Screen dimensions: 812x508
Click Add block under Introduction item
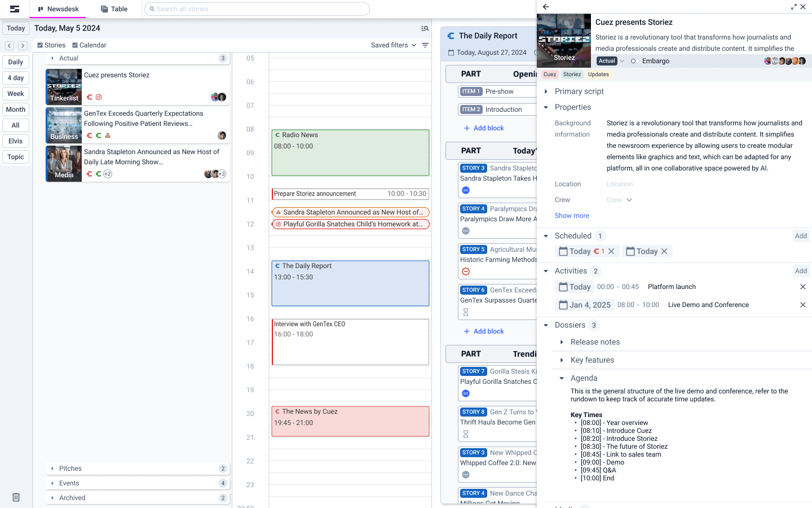[x=483, y=128]
